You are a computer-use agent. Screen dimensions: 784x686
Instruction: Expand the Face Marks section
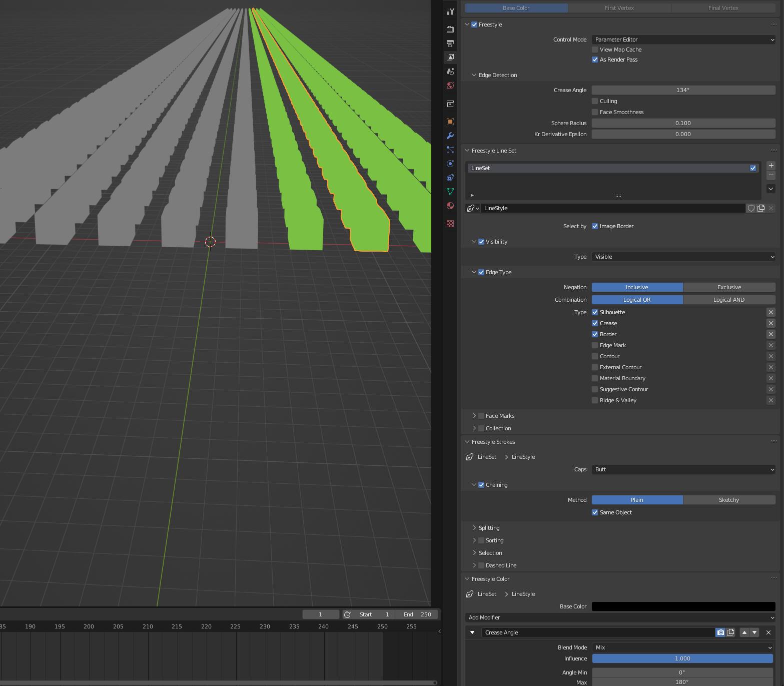pyautogui.click(x=474, y=415)
